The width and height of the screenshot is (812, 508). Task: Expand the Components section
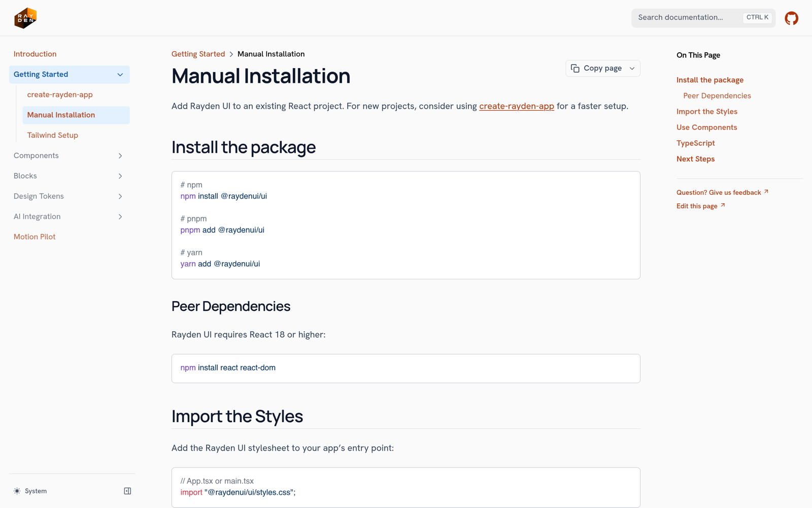[x=69, y=155]
